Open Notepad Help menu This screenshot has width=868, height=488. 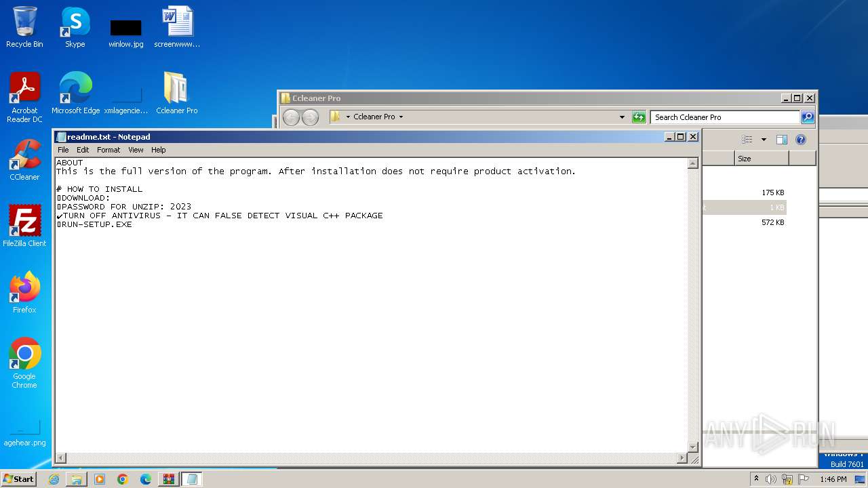click(x=158, y=150)
